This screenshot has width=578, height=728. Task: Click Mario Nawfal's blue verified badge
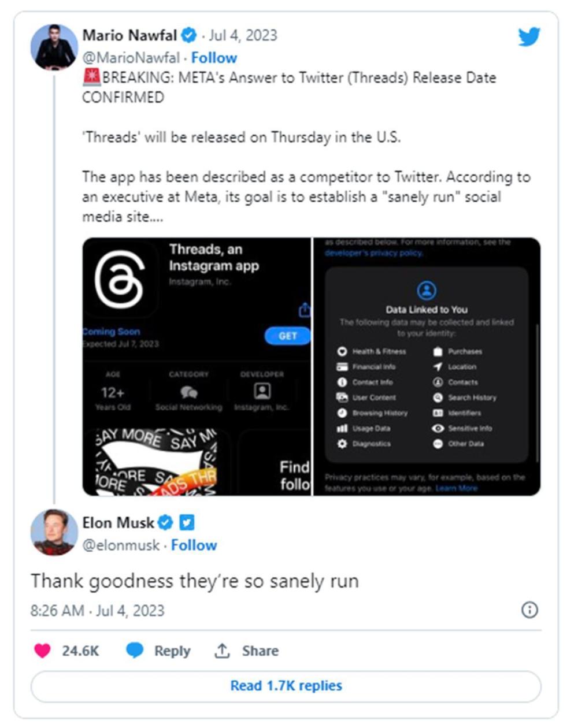click(187, 35)
